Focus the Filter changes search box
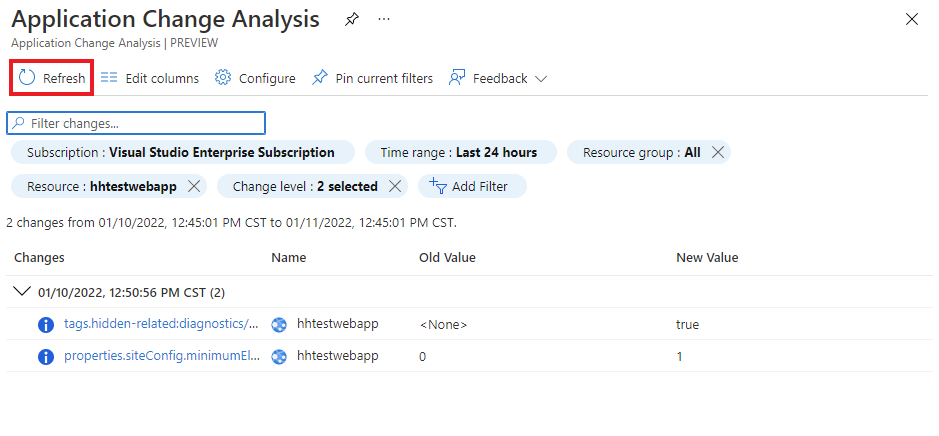The image size is (939, 436). 136,123
